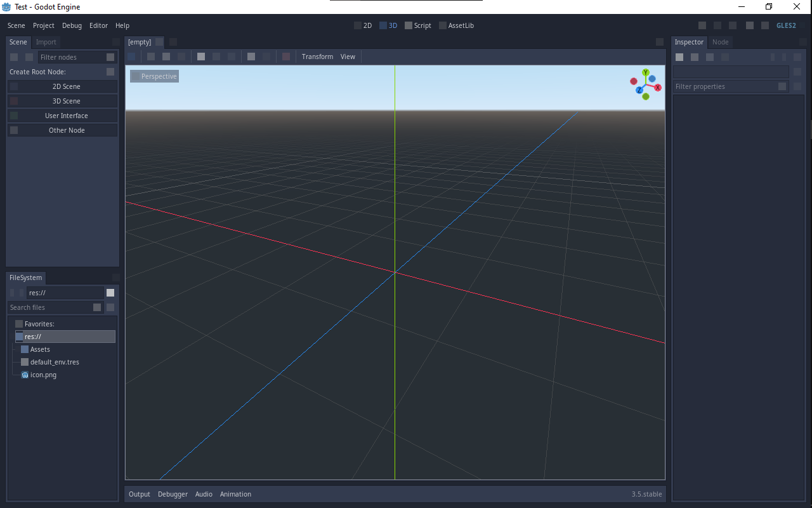Select the Scale mode tool
Screen dimensions: 812x508
181,57
